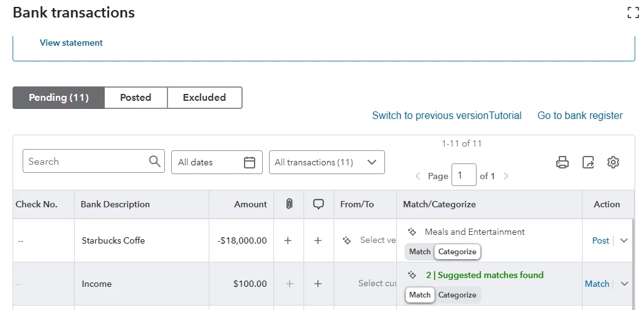Add comment to Starbucks Coffe row
This screenshot has height=310, width=644.
pos(318,240)
